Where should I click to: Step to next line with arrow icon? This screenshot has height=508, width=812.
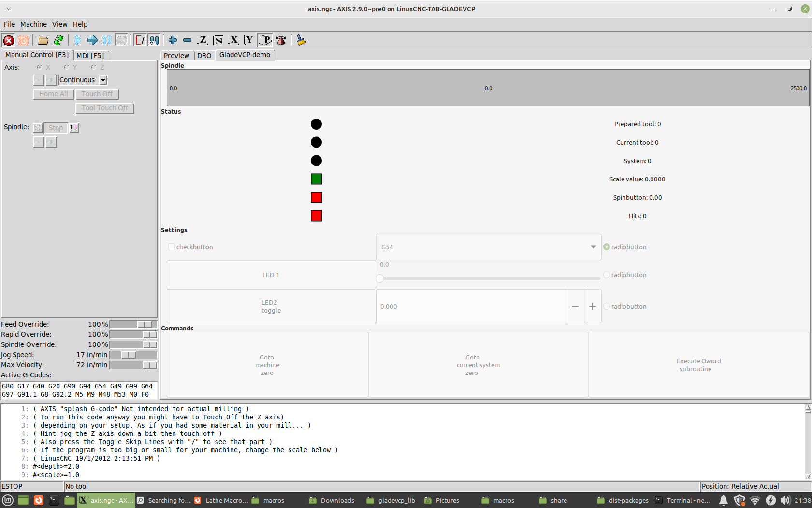coord(92,40)
